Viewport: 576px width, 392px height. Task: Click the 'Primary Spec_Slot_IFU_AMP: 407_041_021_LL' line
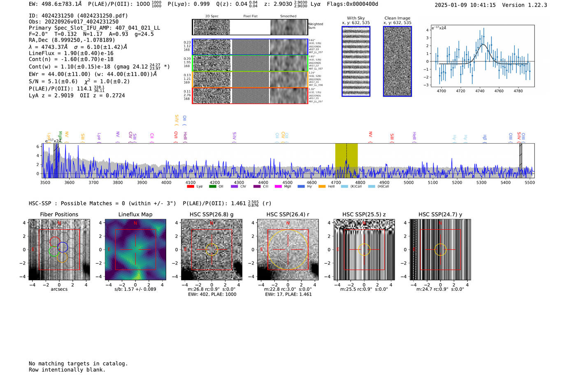pyautogui.click(x=95, y=28)
